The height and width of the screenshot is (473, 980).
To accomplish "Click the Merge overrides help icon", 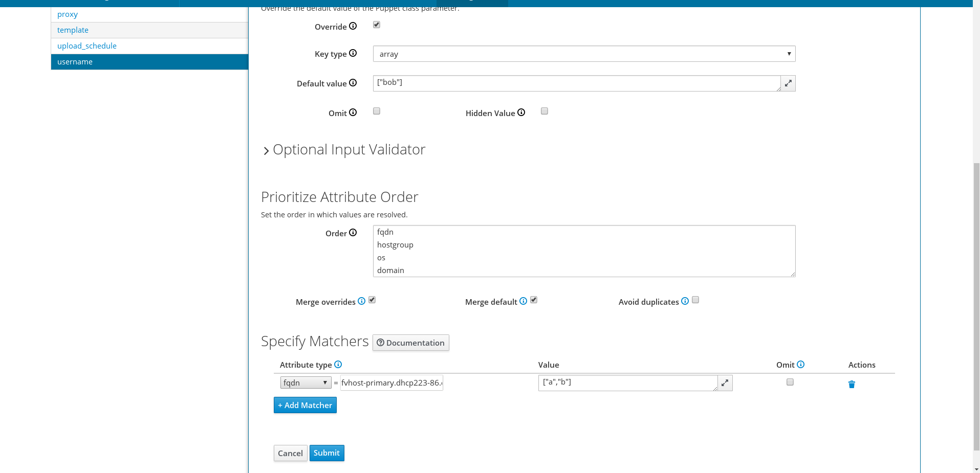I will click(361, 301).
